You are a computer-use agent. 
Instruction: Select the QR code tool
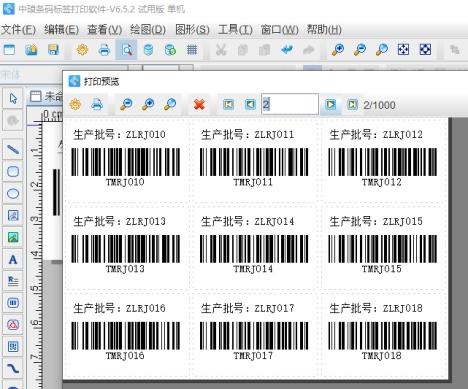click(13, 347)
